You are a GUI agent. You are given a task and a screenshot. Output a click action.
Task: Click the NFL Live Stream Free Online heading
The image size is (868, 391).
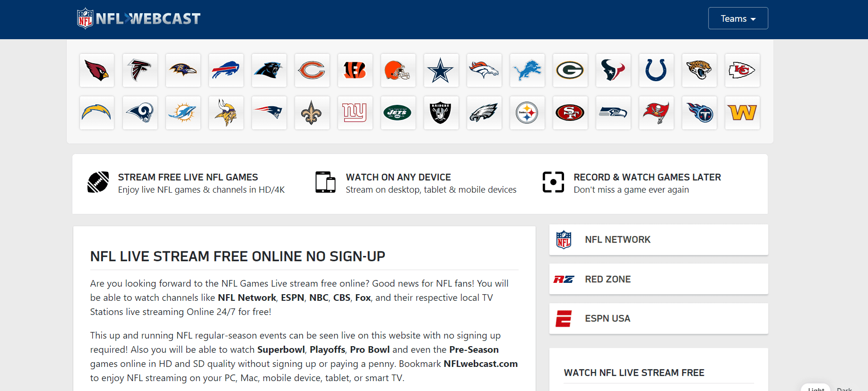(238, 256)
